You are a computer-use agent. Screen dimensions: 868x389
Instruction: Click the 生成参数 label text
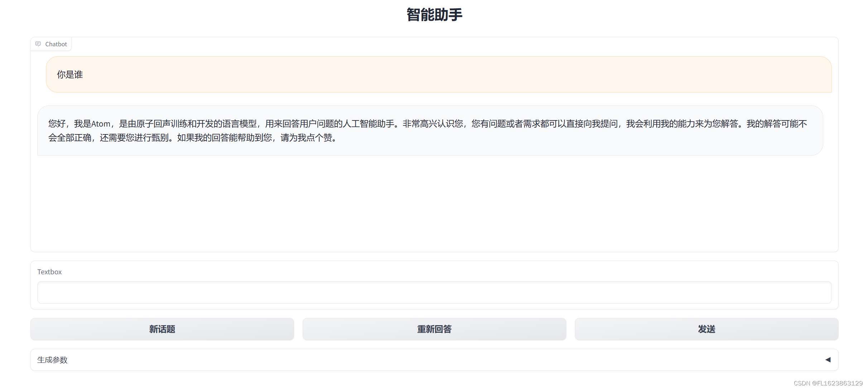pos(52,360)
